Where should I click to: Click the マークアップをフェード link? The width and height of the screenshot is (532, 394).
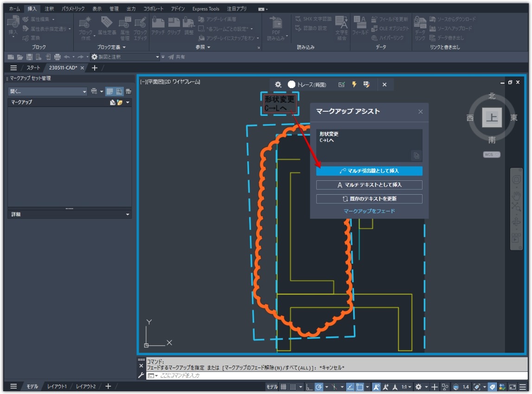pos(370,210)
